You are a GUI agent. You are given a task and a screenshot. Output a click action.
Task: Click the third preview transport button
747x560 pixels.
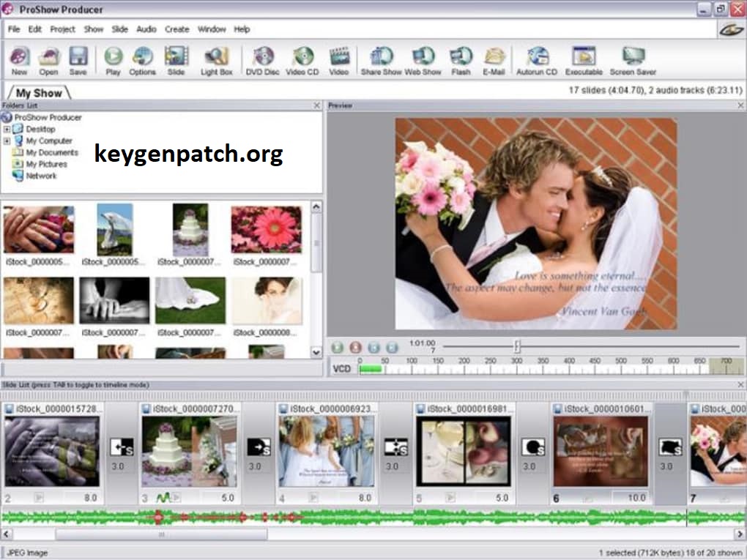[373, 347]
